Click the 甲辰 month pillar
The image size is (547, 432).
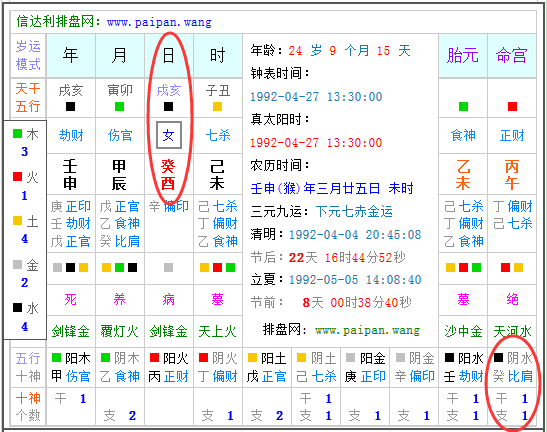[x=119, y=174]
